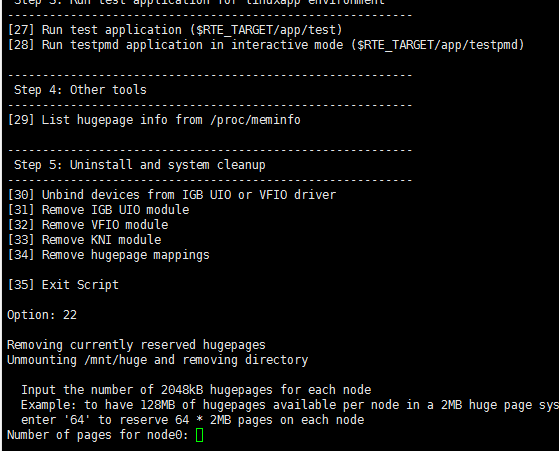
Task: Click option [32] Remove VFIO module
Action: [88, 225]
